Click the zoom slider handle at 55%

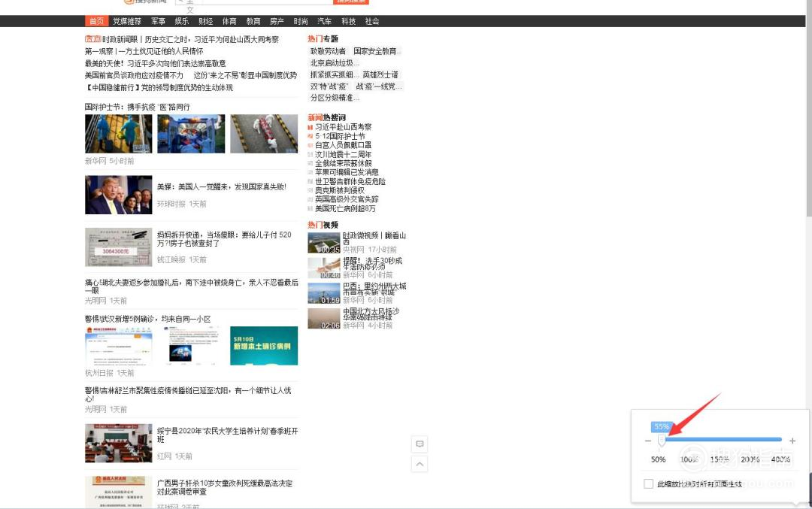point(662,440)
